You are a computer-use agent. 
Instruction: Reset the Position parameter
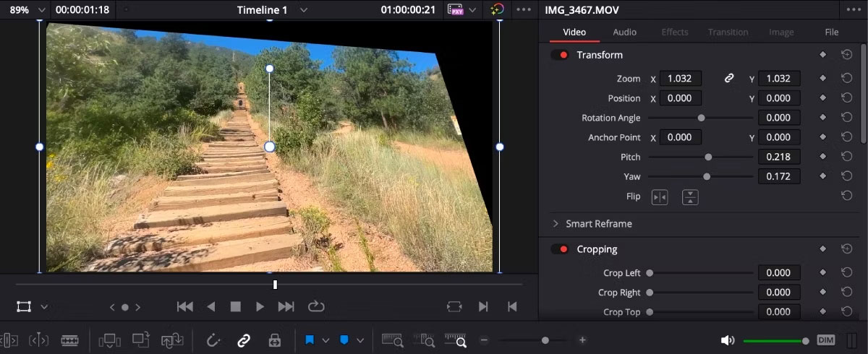pyautogui.click(x=846, y=98)
